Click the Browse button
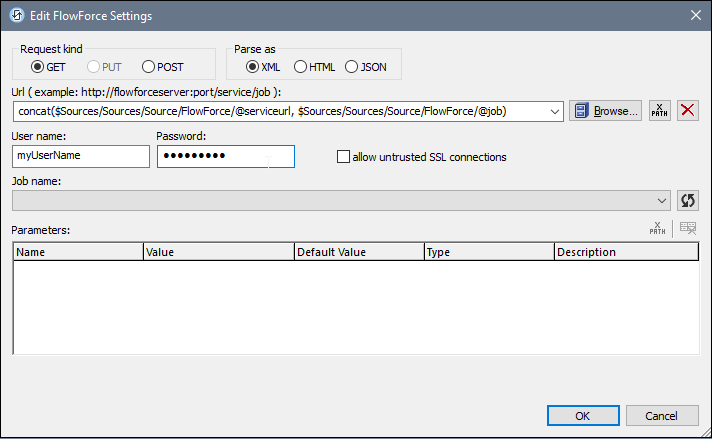The height and width of the screenshot is (439, 712). (x=605, y=111)
